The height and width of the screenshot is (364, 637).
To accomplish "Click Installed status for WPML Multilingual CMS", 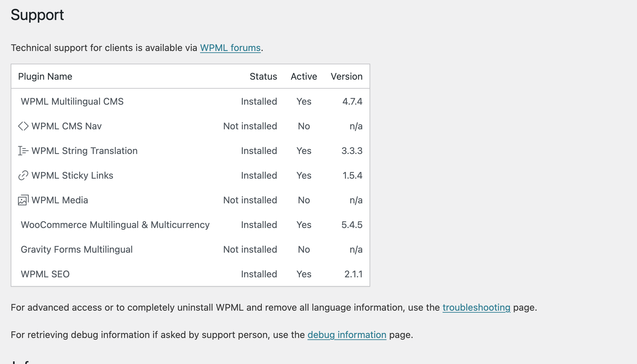I will point(259,101).
